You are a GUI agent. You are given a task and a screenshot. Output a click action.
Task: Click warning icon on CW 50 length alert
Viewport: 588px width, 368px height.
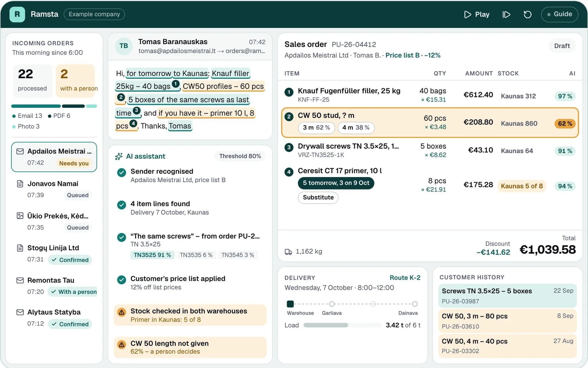click(x=121, y=344)
